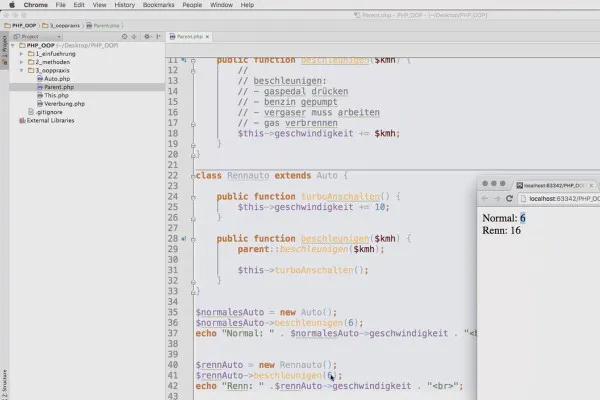600x400 pixels.
Task: Go forward in the Chrome browser window
Action: tap(497, 199)
